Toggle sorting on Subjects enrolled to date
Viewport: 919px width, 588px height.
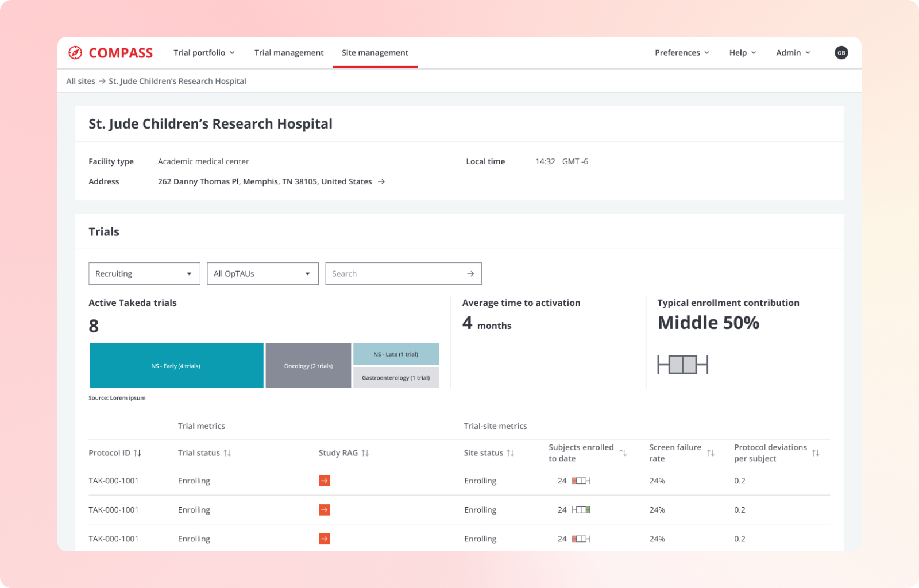pos(624,452)
